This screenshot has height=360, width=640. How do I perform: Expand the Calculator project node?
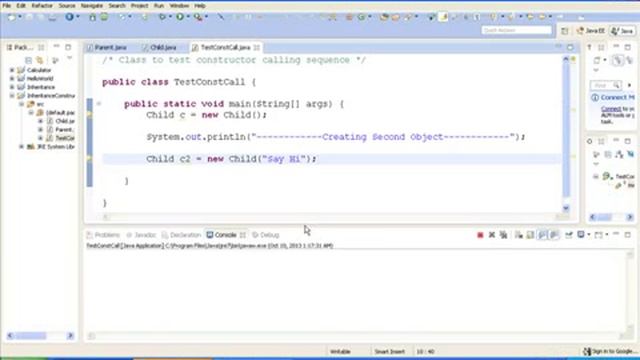12,70
